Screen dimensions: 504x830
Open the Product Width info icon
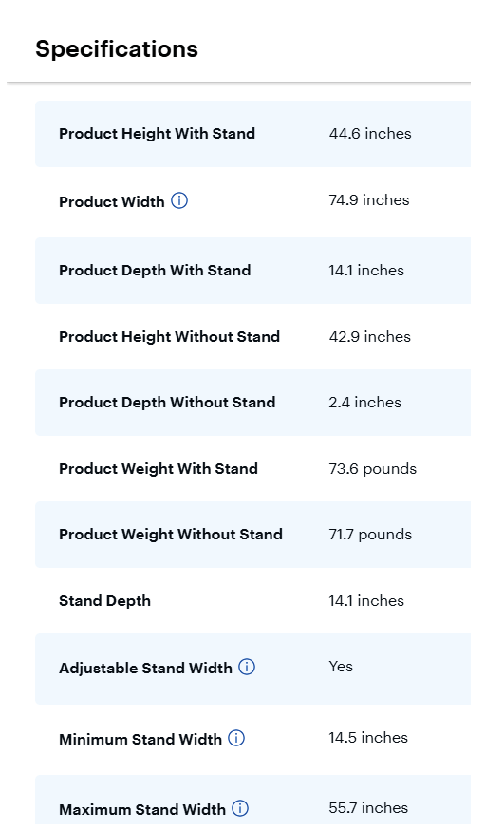pos(179,201)
